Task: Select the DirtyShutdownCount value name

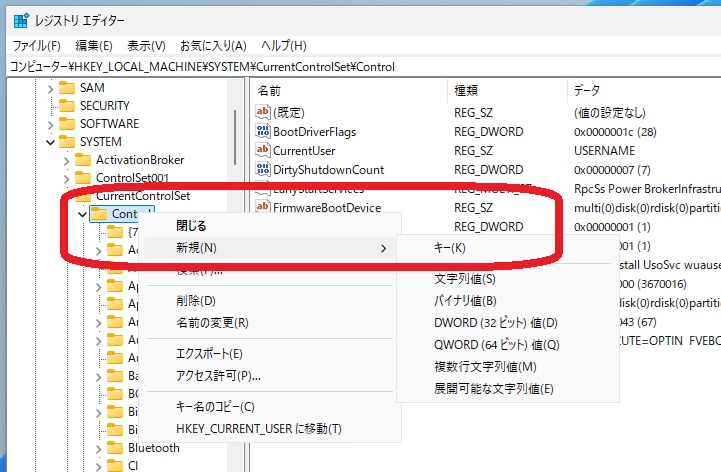Action: 328,170
